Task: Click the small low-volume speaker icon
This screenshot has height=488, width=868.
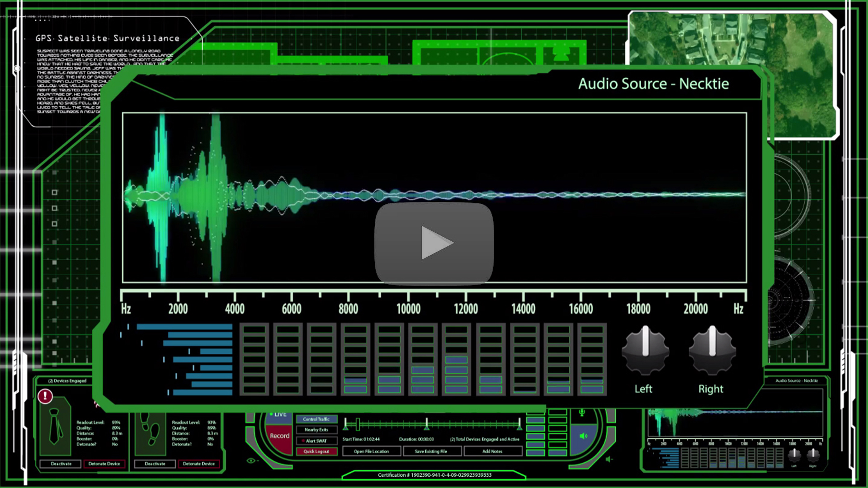Action: tap(609, 460)
